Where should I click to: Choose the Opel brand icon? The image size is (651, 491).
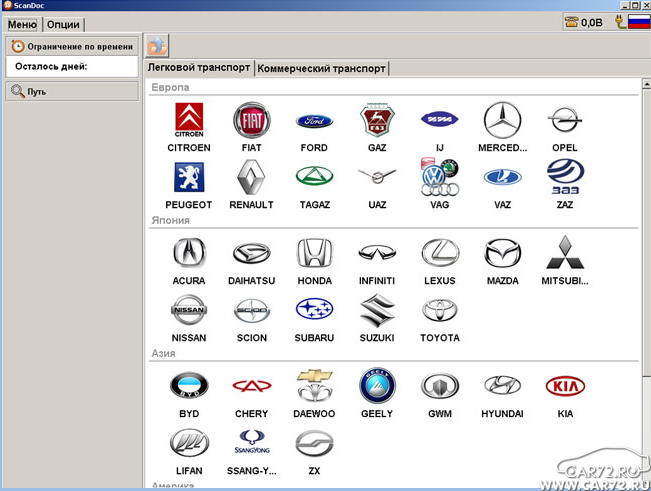(565, 120)
